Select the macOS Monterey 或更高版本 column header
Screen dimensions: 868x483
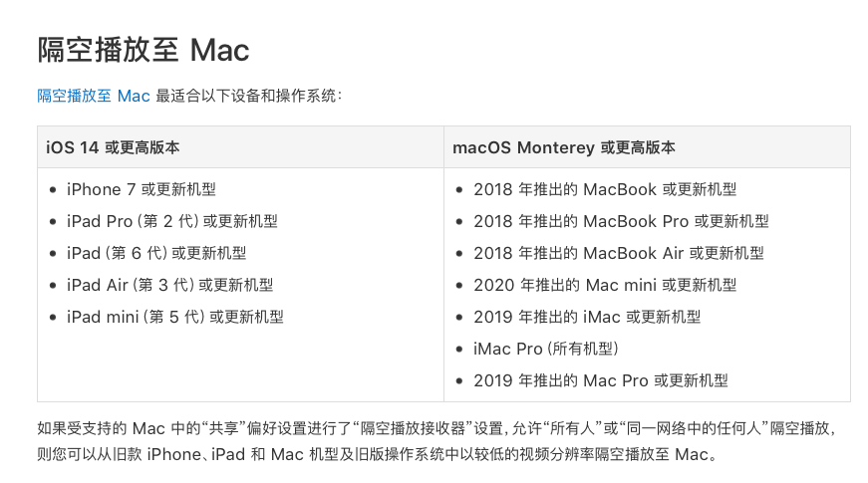(x=563, y=147)
